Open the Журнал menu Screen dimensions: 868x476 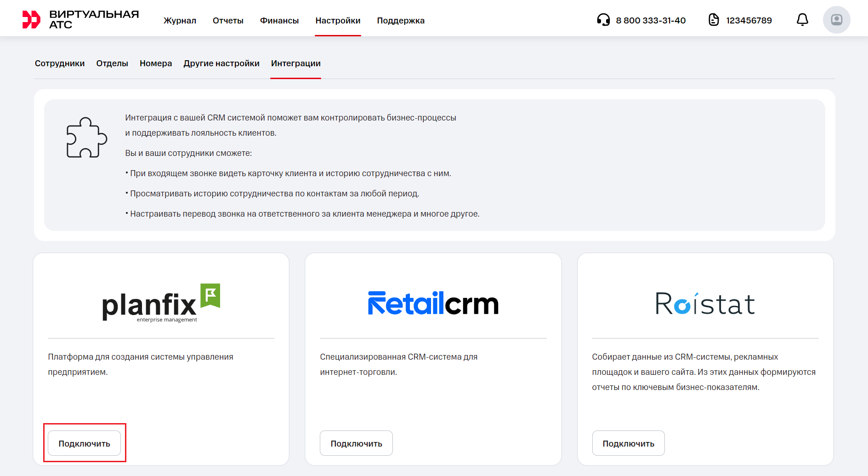[180, 21]
